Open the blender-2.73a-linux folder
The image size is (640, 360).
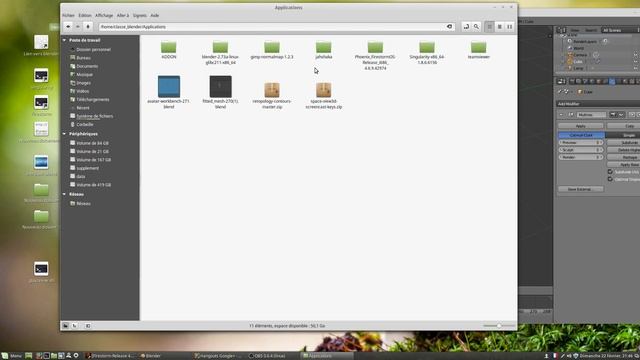(x=220, y=53)
